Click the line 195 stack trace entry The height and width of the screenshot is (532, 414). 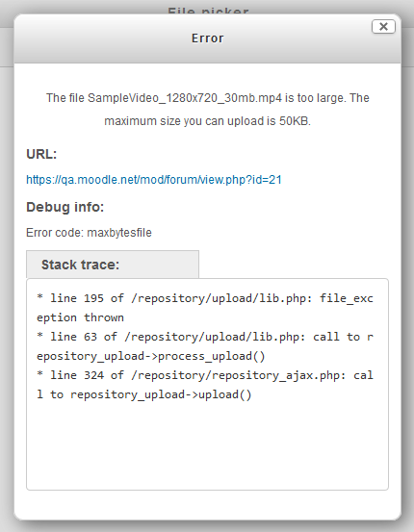(205, 308)
